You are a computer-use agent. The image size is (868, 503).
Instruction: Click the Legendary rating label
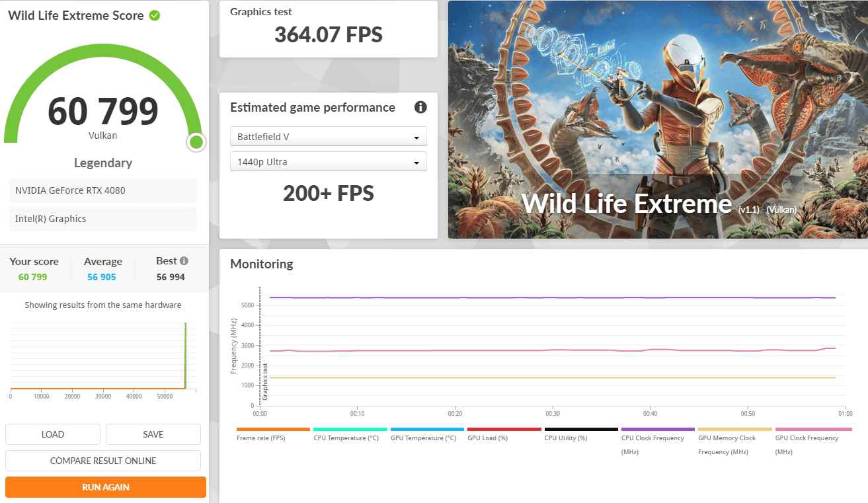[x=103, y=163]
